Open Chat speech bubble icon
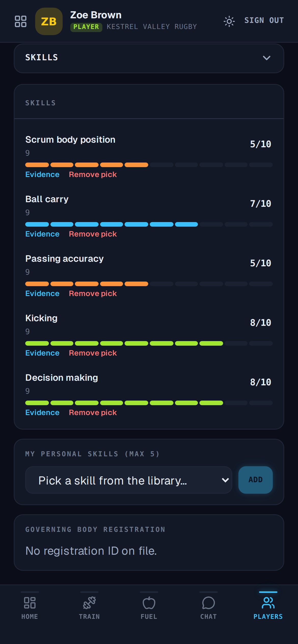Viewport: 298px width, 644px height. click(x=209, y=603)
